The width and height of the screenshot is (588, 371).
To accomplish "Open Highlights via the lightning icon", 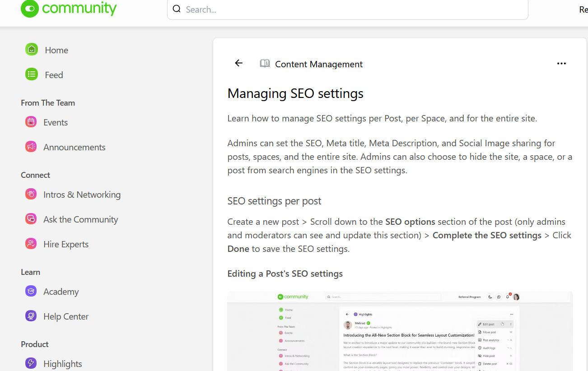I will click(31, 363).
